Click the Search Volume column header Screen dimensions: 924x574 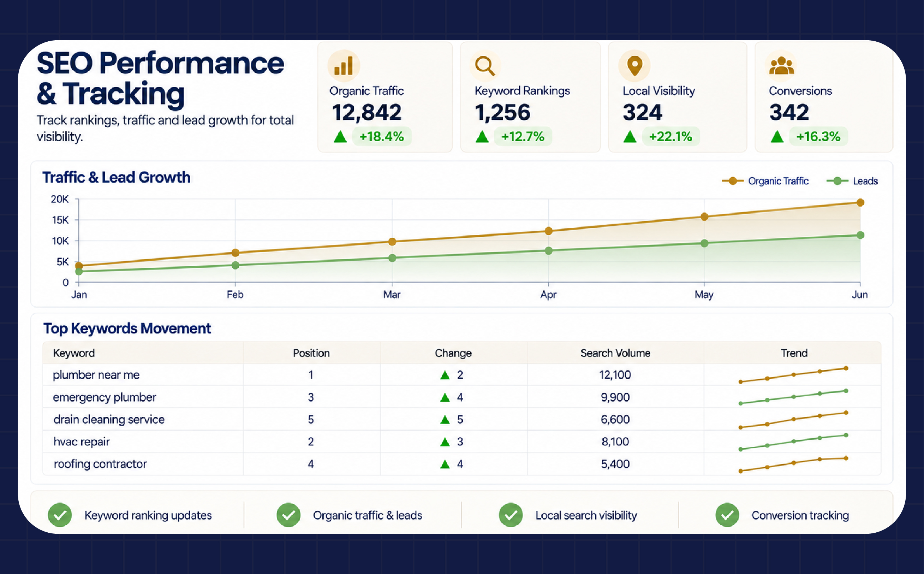[x=615, y=353]
